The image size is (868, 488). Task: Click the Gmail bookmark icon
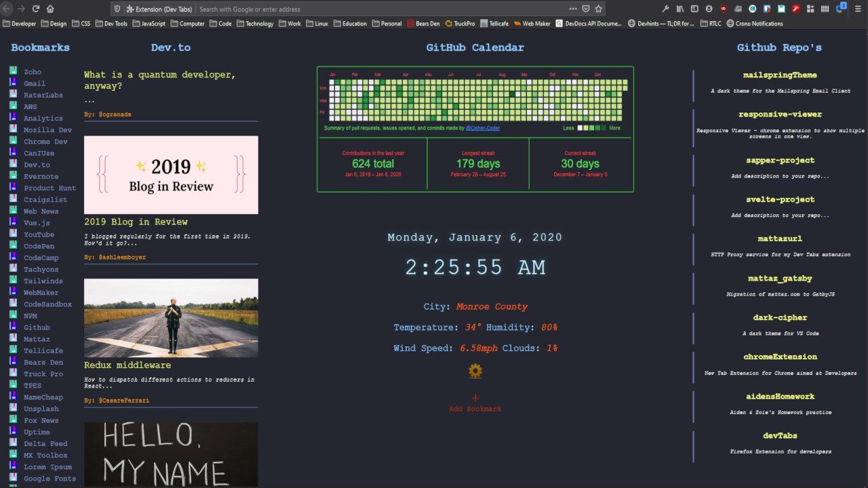[13, 83]
